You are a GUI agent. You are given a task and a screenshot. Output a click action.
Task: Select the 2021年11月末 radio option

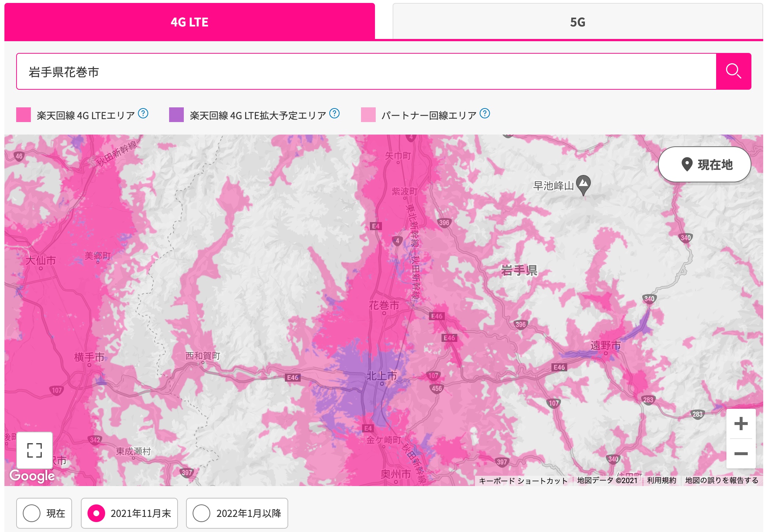(96, 513)
